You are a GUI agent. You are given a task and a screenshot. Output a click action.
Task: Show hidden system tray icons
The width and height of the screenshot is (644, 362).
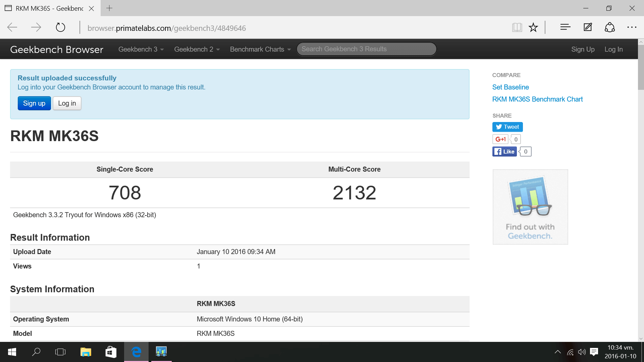tap(557, 352)
